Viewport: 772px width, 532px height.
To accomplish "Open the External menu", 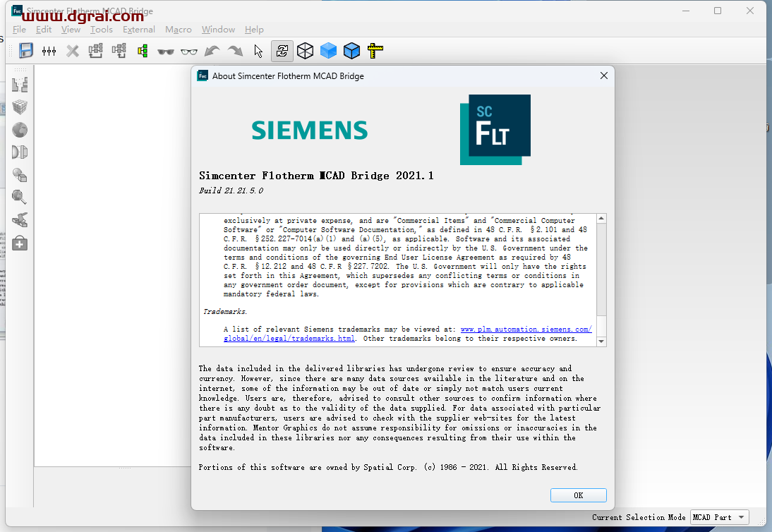I will (139, 30).
